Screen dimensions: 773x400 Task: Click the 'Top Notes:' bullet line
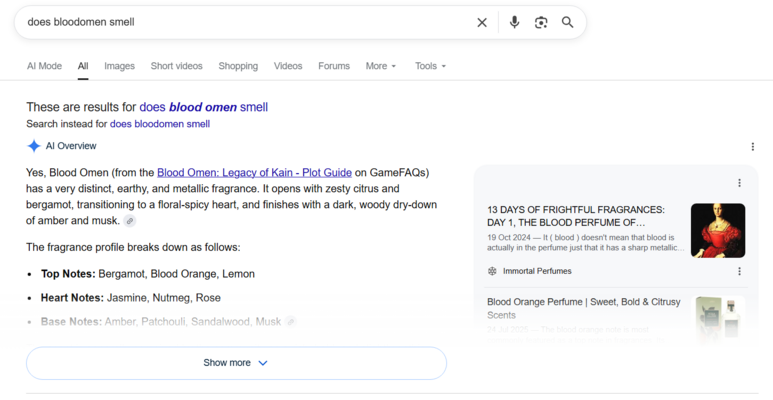pyautogui.click(x=148, y=274)
